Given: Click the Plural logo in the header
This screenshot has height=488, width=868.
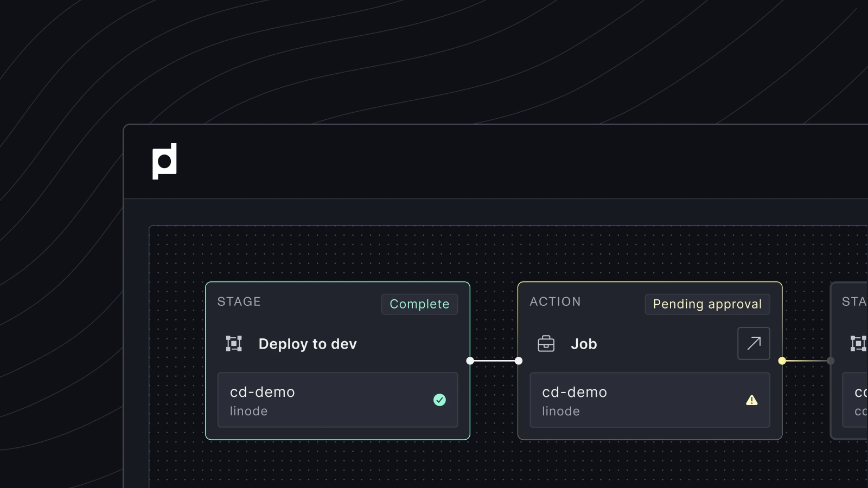Looking at the screenshot, I should pos(164,161).
